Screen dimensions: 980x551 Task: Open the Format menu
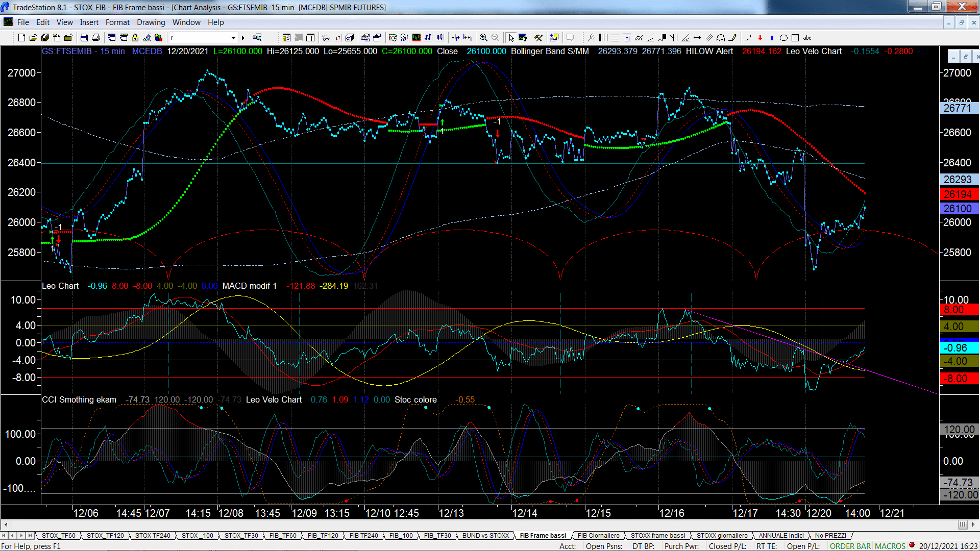117,22
